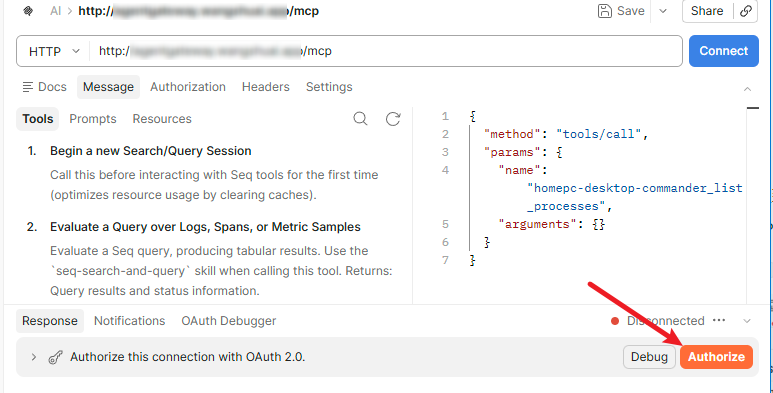Click the key icon in OAuth row
773x393 pixels.
[55, 357]
